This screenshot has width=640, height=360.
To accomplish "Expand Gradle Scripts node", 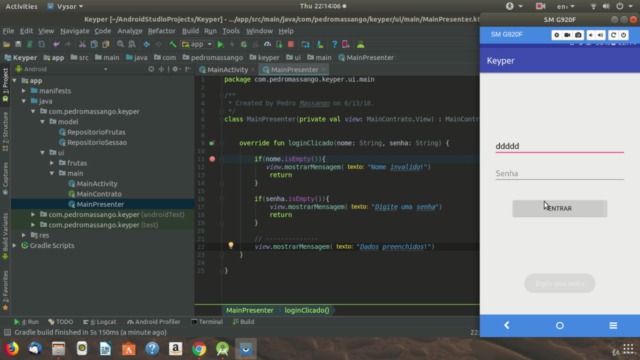I will click(15, 245).
